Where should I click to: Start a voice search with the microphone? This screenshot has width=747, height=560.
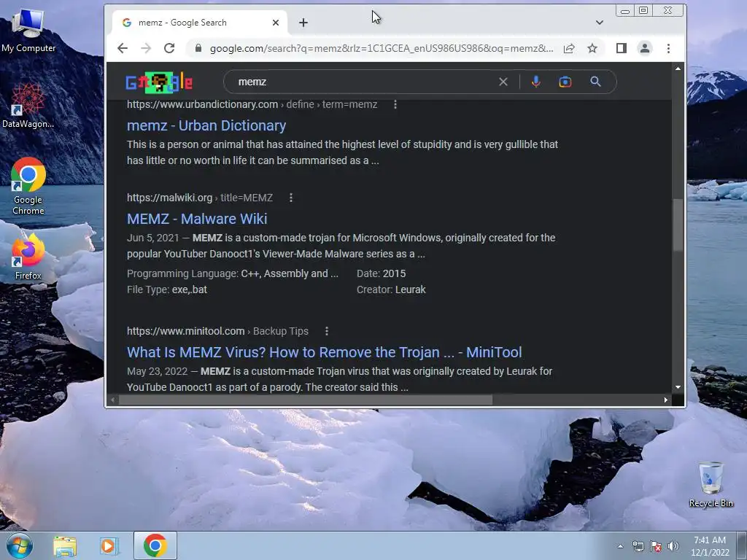pos(536,82)
